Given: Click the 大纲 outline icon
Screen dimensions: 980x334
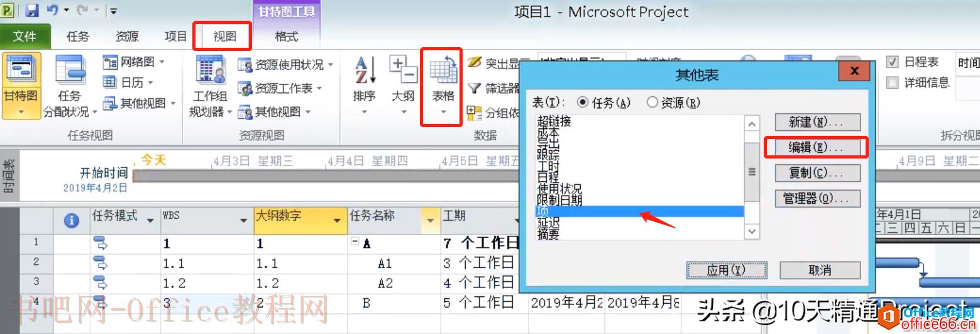Looking at the screenshot, I should pos(403,70).
